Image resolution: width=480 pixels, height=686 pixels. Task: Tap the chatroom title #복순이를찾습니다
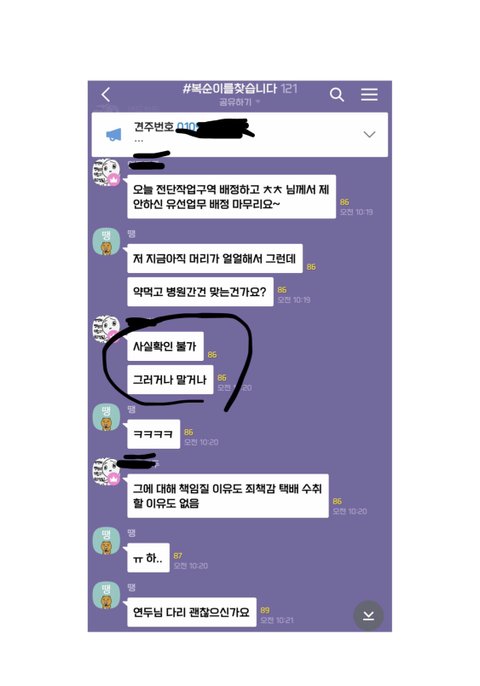[230, 88]
